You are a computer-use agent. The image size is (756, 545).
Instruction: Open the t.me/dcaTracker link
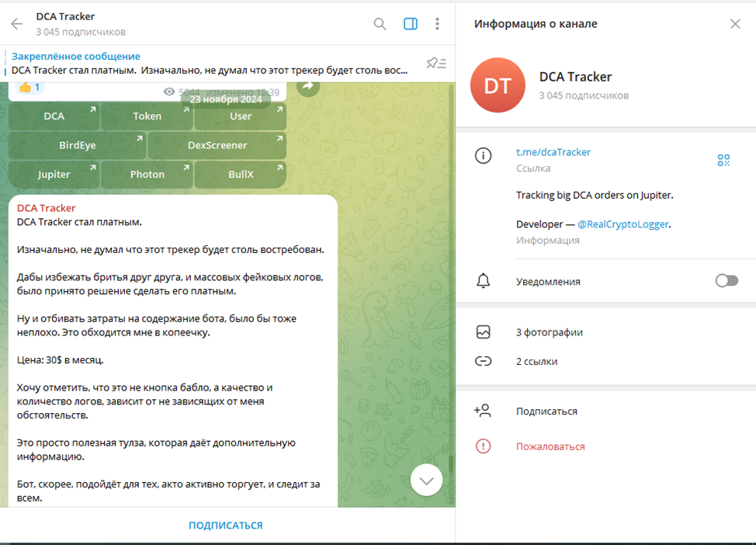tap(553, 152)
